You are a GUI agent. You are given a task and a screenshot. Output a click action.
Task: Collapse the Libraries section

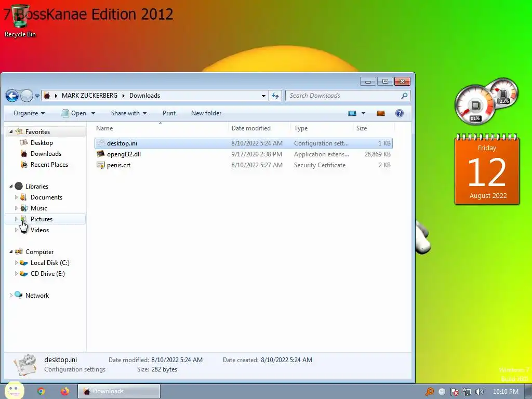pyautogui.click(x=11, y=187)
